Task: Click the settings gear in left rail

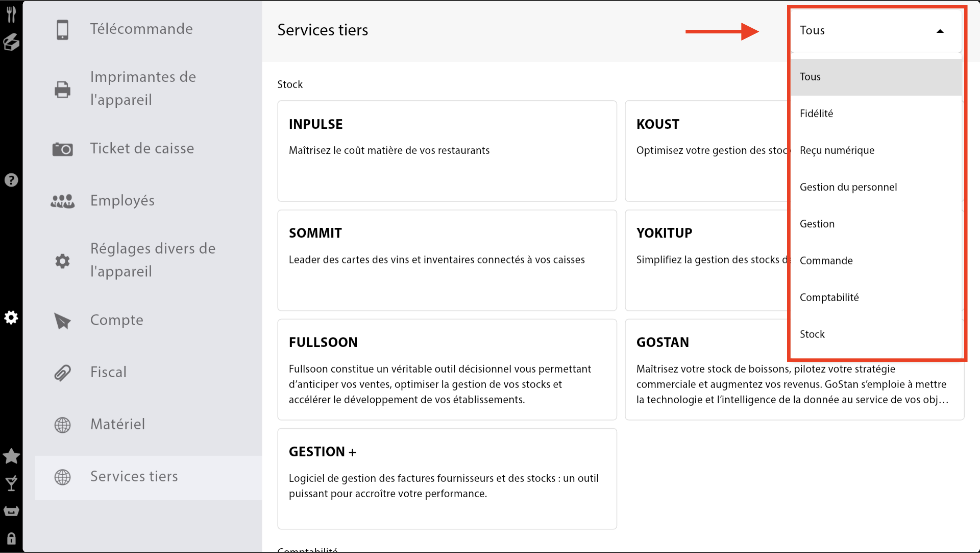Action: [11, 318]
